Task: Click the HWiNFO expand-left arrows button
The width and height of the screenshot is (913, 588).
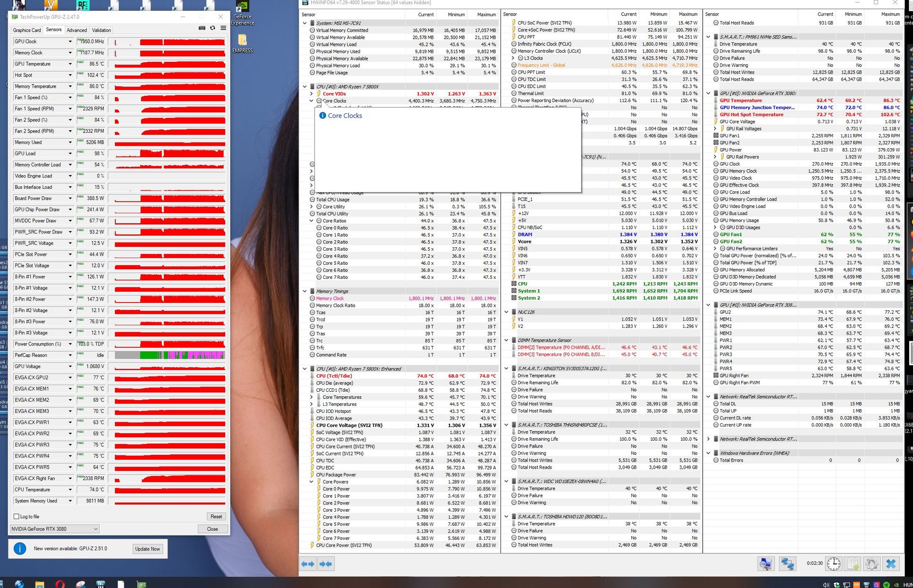Action: click(308, 564)
